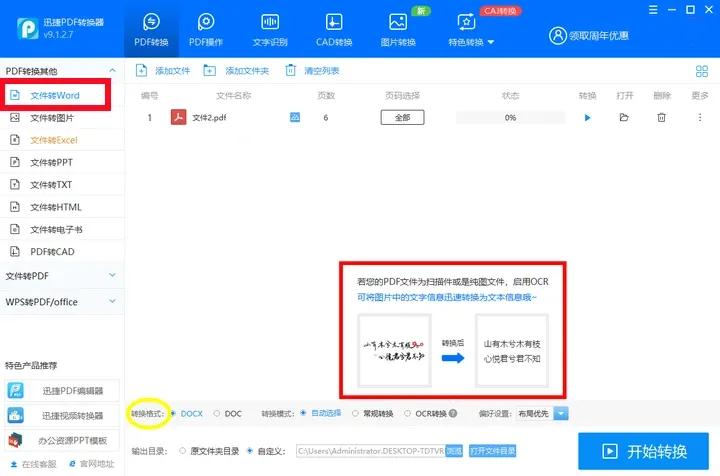The image size is (720, 476).
Task: Open the 文字识别 tab
Action: point(270,30)
